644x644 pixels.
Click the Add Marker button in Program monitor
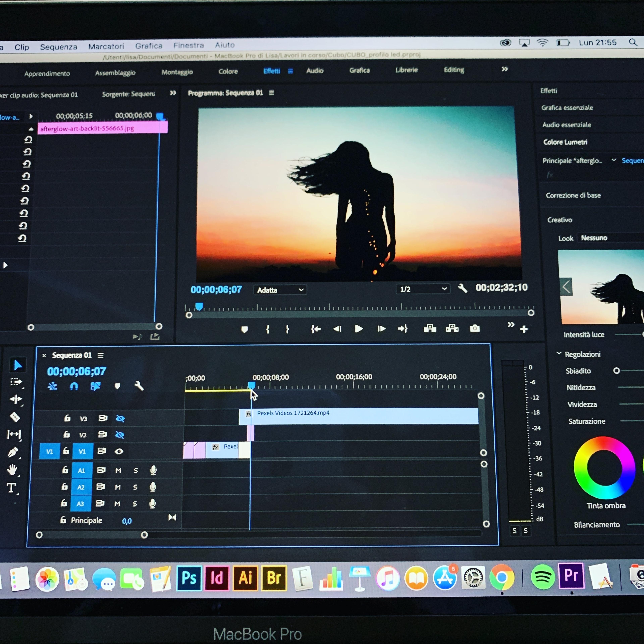244,330
